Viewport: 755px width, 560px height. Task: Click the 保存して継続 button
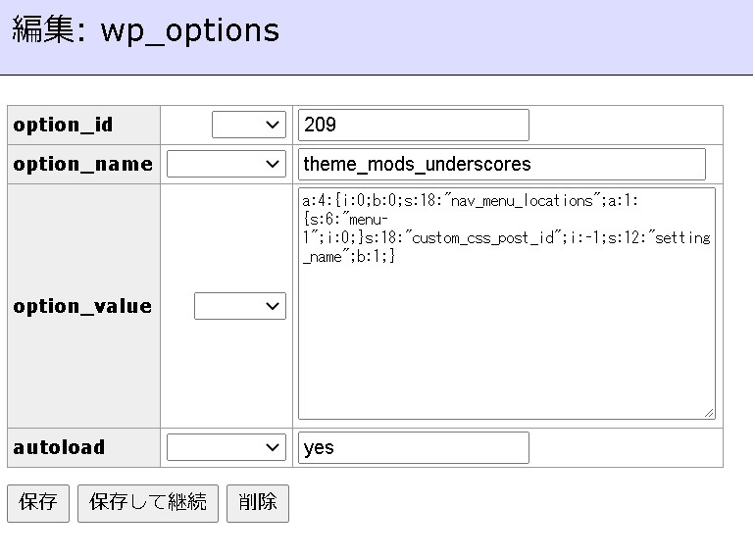[148, 503]
